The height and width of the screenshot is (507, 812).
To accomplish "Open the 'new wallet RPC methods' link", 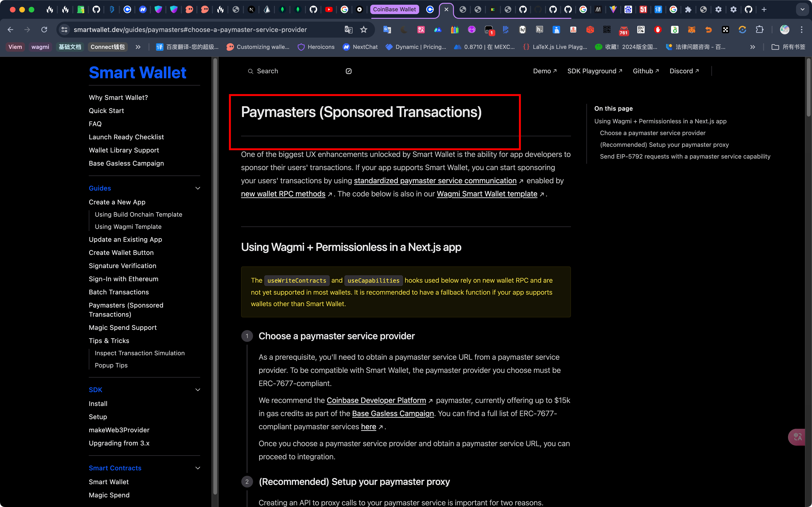I will (283, 194).
